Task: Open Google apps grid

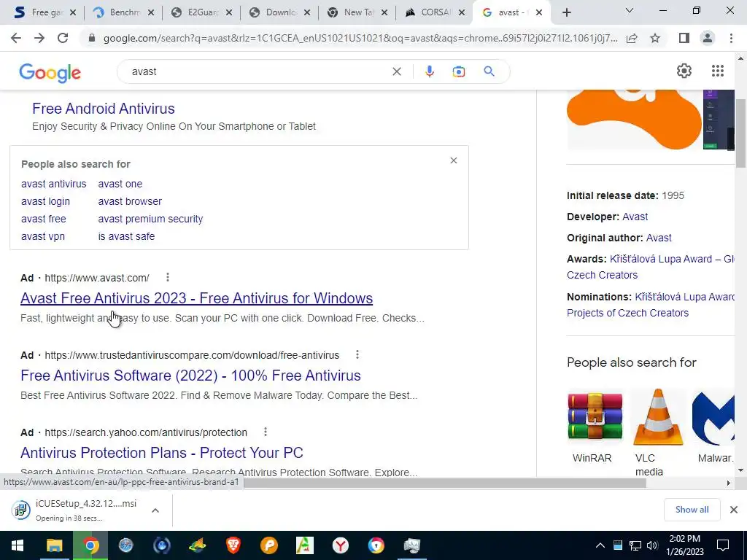Action: [718, 71]
